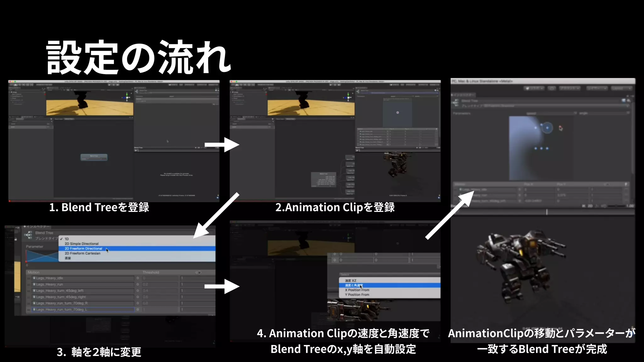Open the インスペクター tab in step 3 panel
Viewport: 644px width, 362px height.
37,227
